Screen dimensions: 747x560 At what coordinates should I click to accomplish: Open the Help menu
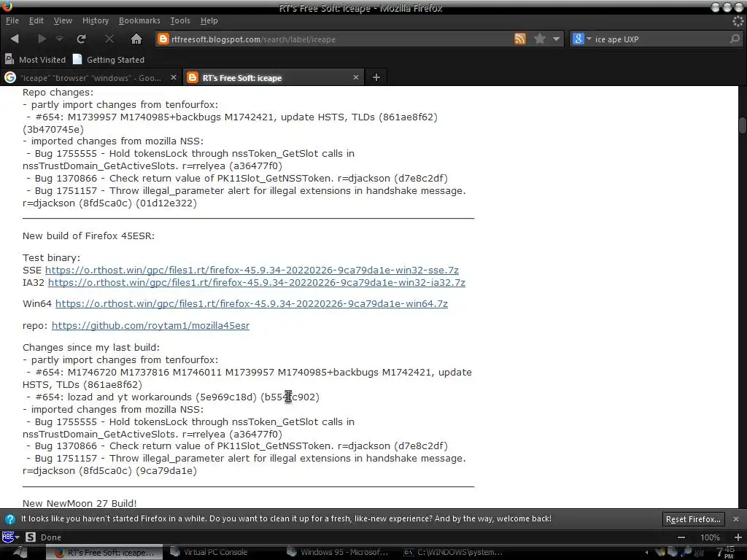coord(209,20)
